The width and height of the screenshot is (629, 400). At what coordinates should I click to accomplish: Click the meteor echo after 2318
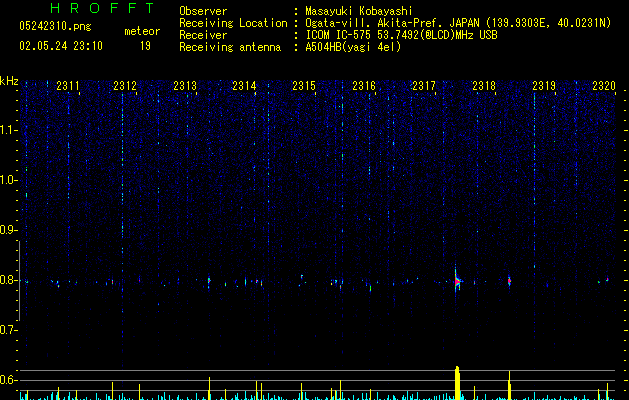point(509,281)
